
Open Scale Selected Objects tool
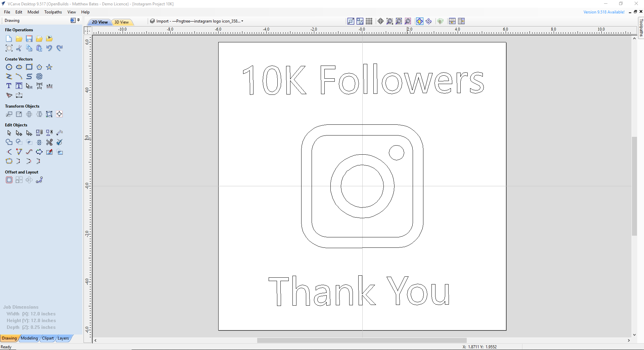[19, 114]
